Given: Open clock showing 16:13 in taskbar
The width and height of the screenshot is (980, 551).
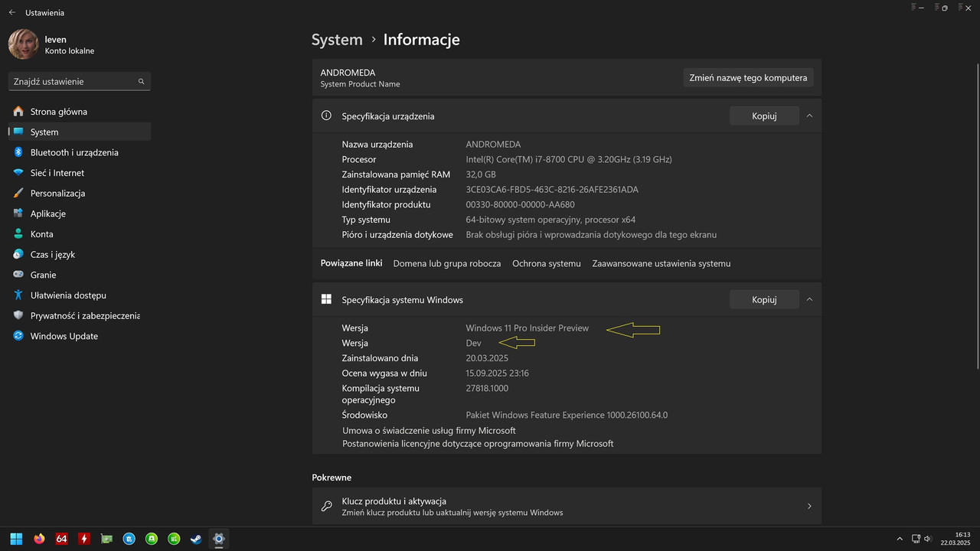Looking at the screenshot, I should [956, 539].
